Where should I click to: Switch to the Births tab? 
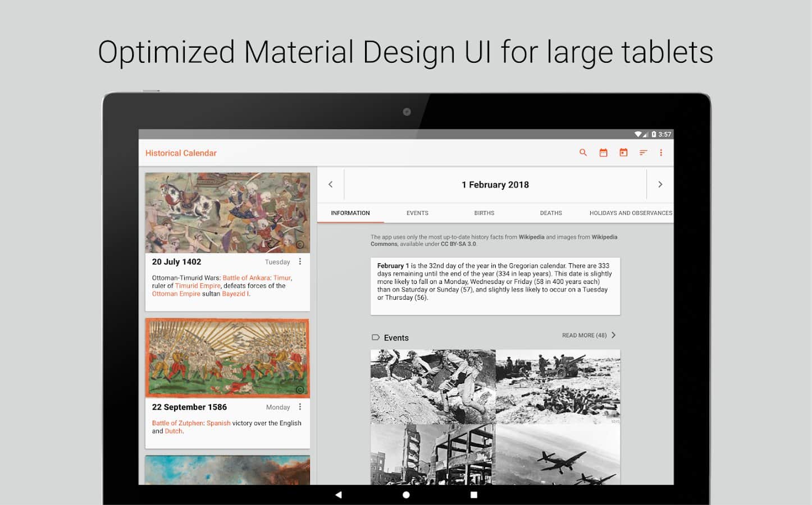(484, 213)
